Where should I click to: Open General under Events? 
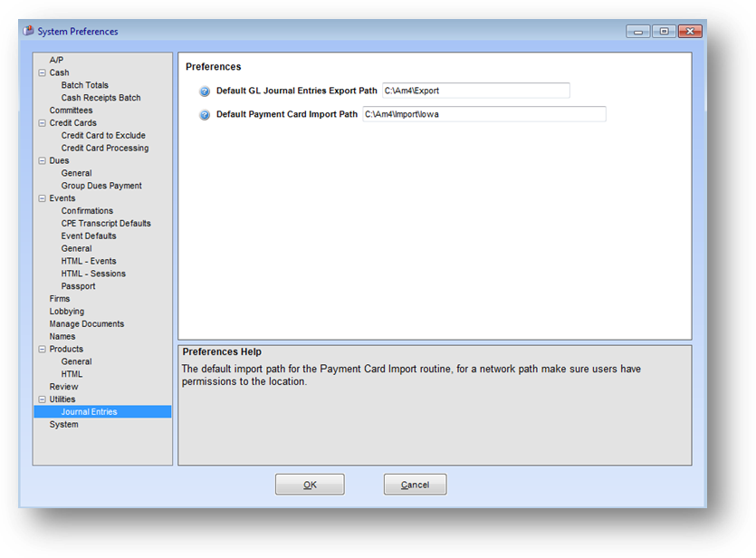coord(76,248)
